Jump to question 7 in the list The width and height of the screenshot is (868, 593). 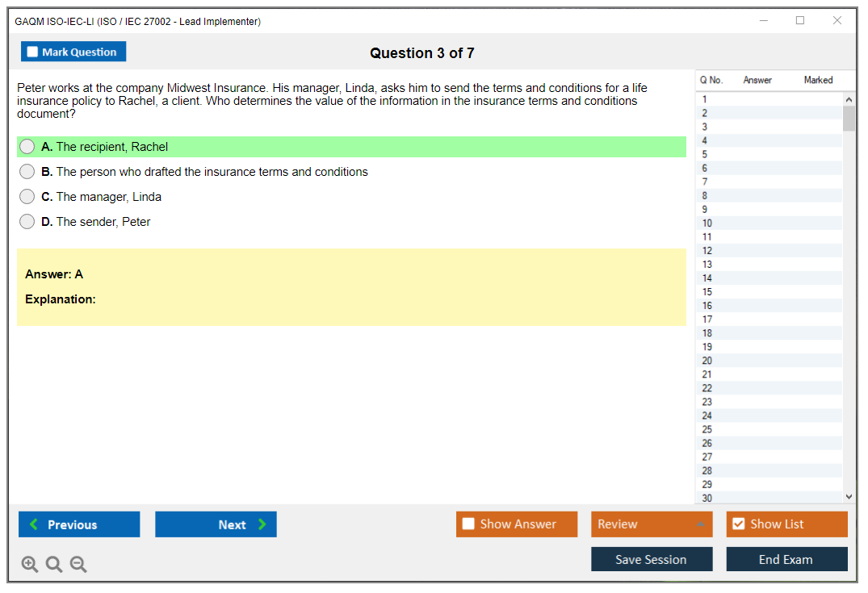[x=705, y=182]
